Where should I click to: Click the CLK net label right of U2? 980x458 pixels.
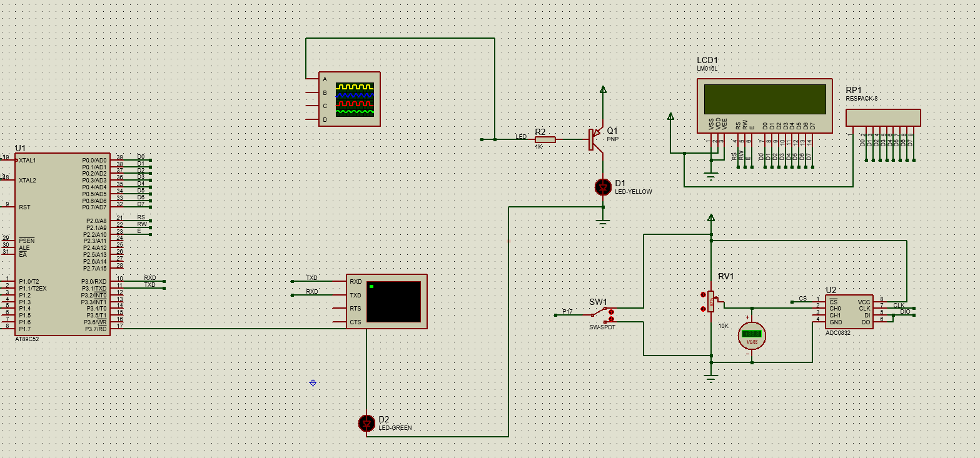tap(899, 306)
